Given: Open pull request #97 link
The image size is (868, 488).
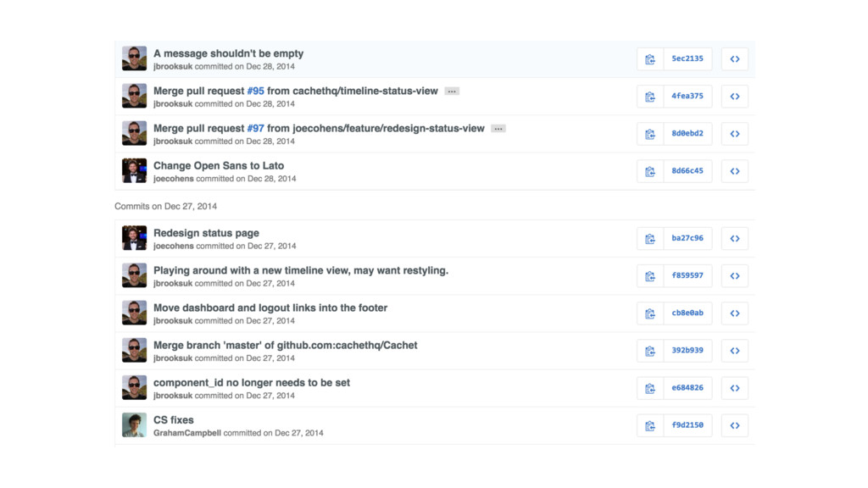Looking at the screenshot, I should pyautogui.click(x=255, y=129).
